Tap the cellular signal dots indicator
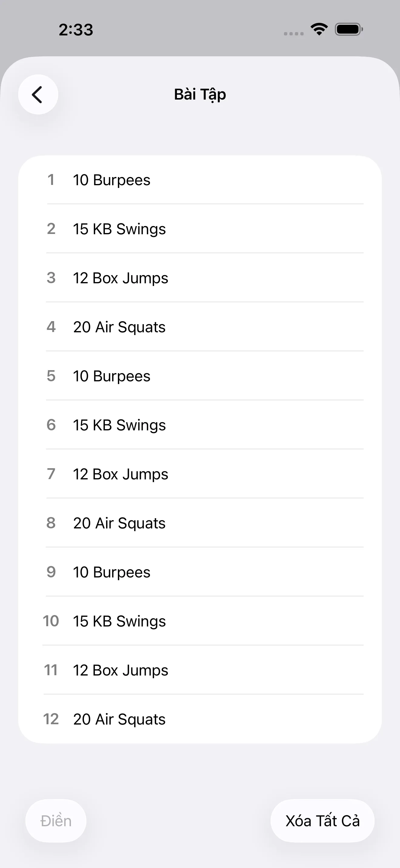The width and height of the screenshot is (400, 868). click(x=293, y=33)
